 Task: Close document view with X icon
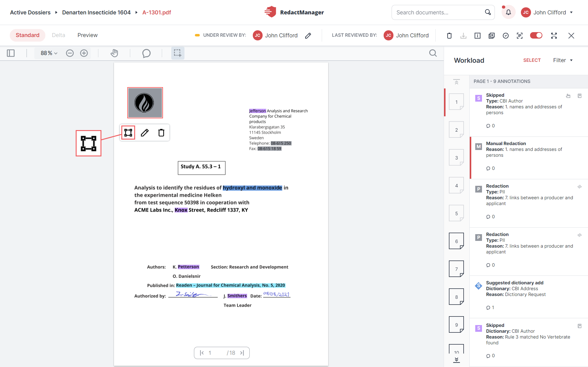[x=571, y=36]
